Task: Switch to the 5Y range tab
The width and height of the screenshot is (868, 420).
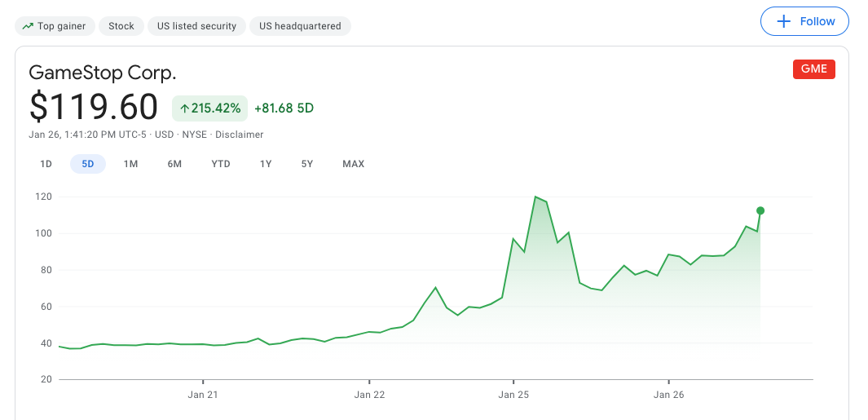Action: (x=307, y=164)
